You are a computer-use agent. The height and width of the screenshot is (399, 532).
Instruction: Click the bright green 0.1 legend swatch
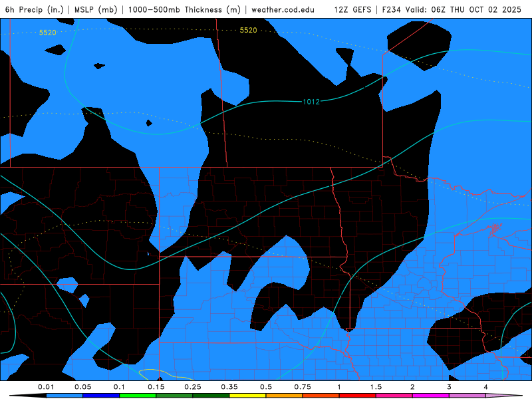point(138,396)
